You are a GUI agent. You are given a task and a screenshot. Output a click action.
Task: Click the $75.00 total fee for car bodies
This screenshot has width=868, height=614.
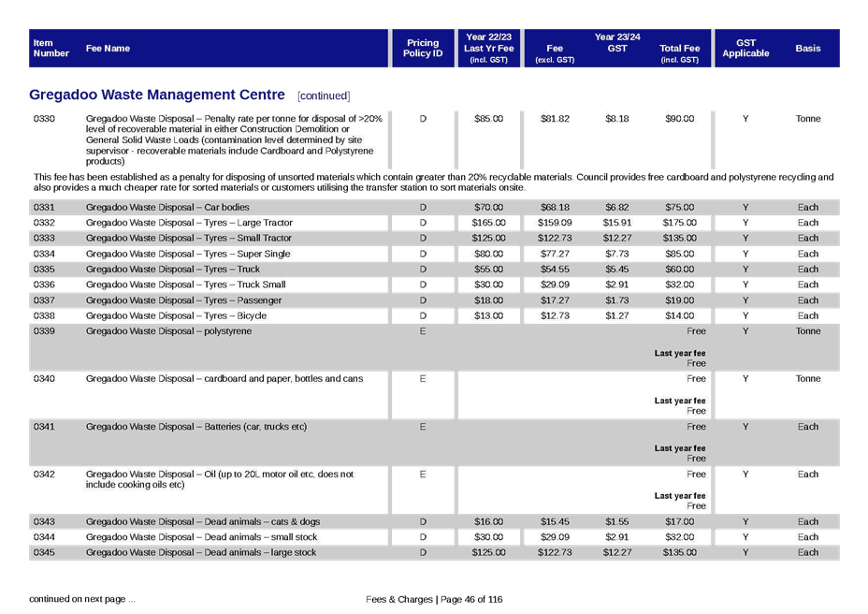pyautogui.click(x=680, y=207)
